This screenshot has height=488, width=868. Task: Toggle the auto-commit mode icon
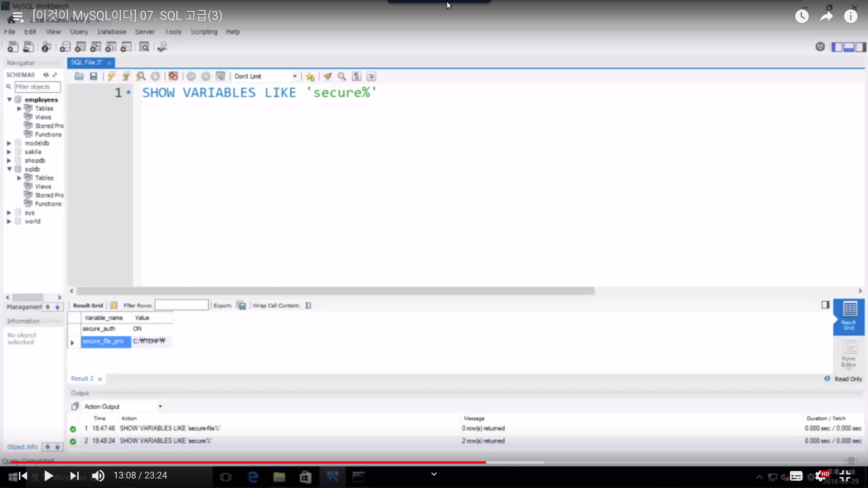pos(220,76)
